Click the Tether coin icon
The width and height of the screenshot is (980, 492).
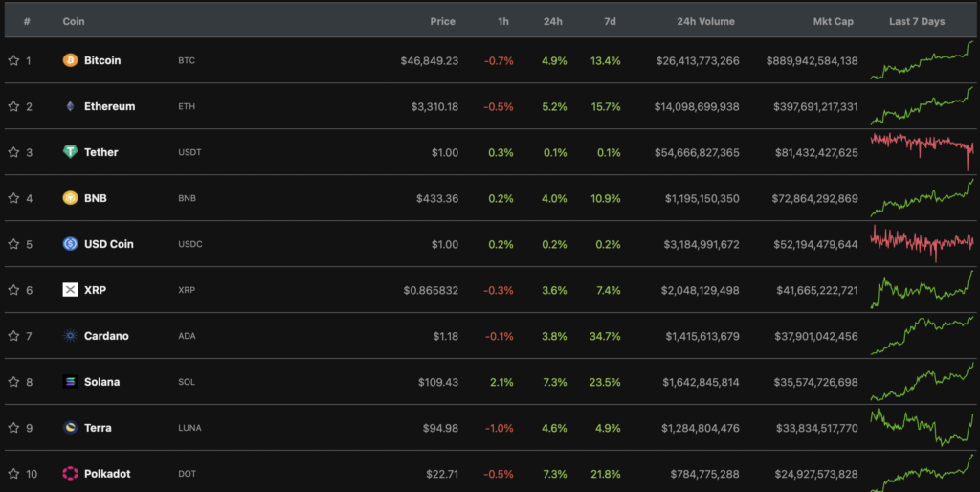[70, 152]
